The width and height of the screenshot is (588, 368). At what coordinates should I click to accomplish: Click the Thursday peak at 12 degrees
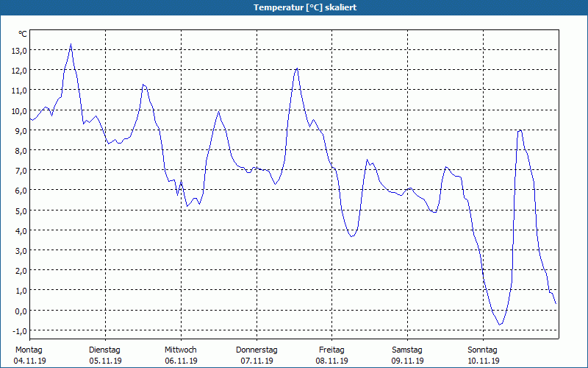point(297,68)
